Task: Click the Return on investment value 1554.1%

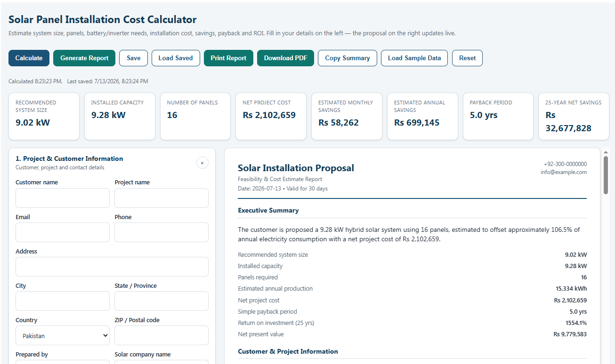Action: click(576, 323)
